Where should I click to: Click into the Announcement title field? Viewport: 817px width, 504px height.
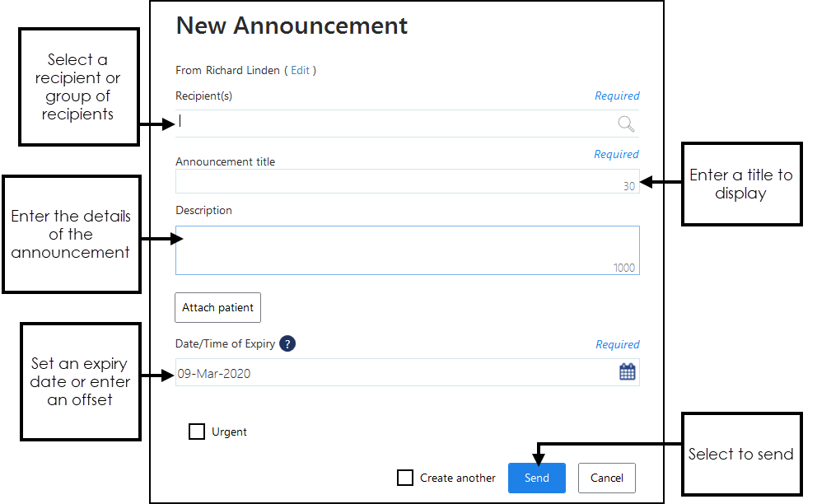pyautogui.click(x=395, y=181)
